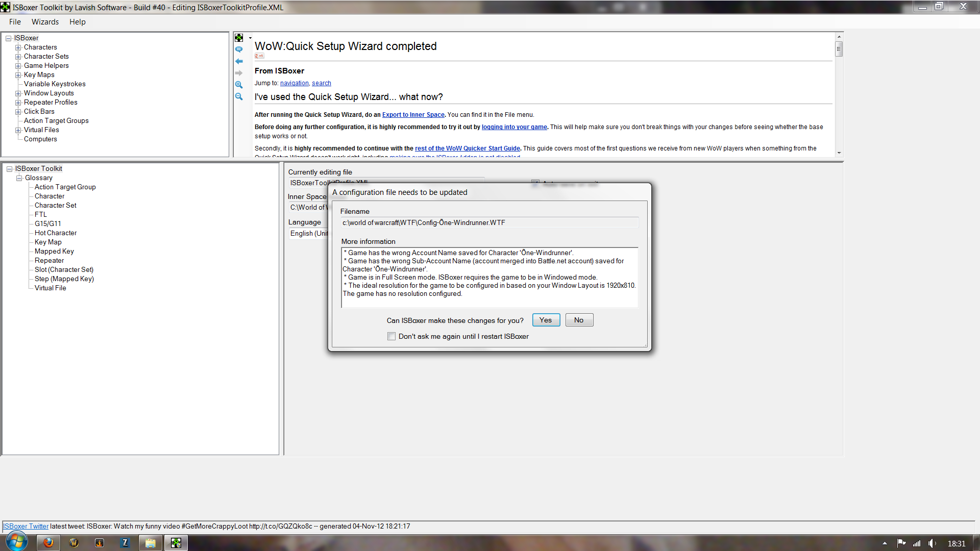Open the Action Center flag icon

[901, 543]
